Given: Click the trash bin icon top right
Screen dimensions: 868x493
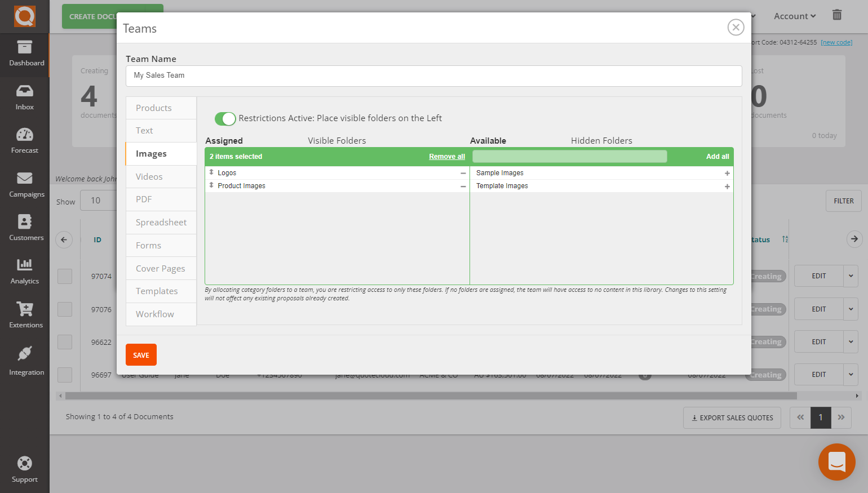Looking at the screenshot, I should point(836,15).
